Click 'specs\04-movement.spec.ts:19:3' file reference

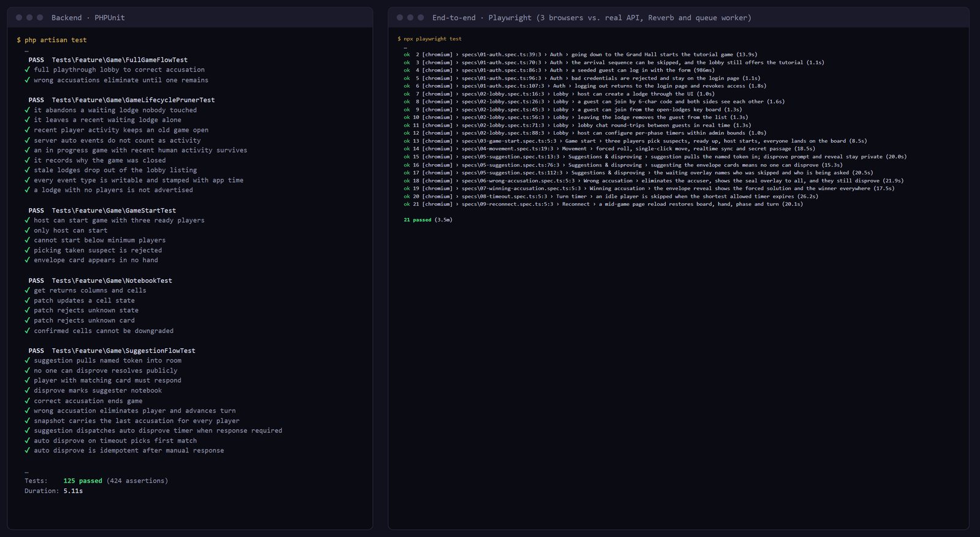click(508, 149)
